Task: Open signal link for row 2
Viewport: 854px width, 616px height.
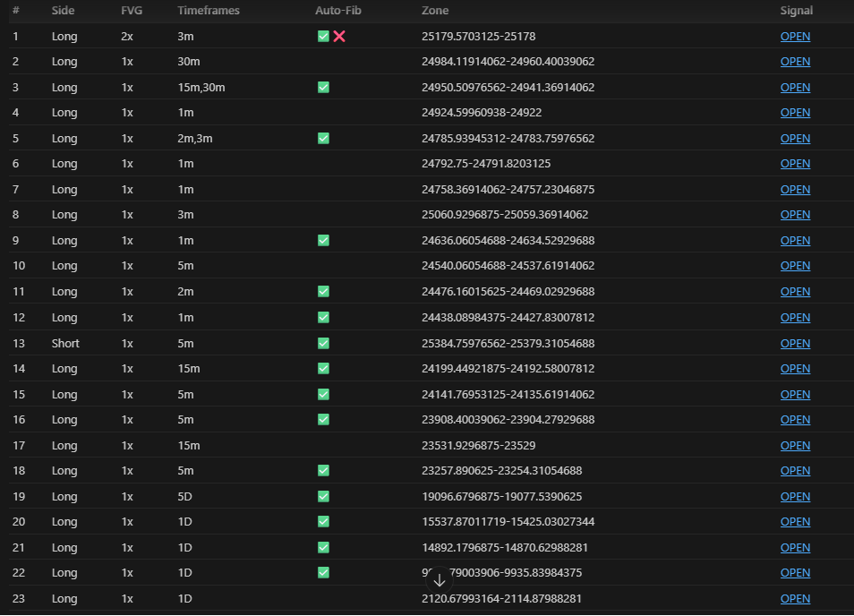Action: pyautogui.click(x=795, y=62)
